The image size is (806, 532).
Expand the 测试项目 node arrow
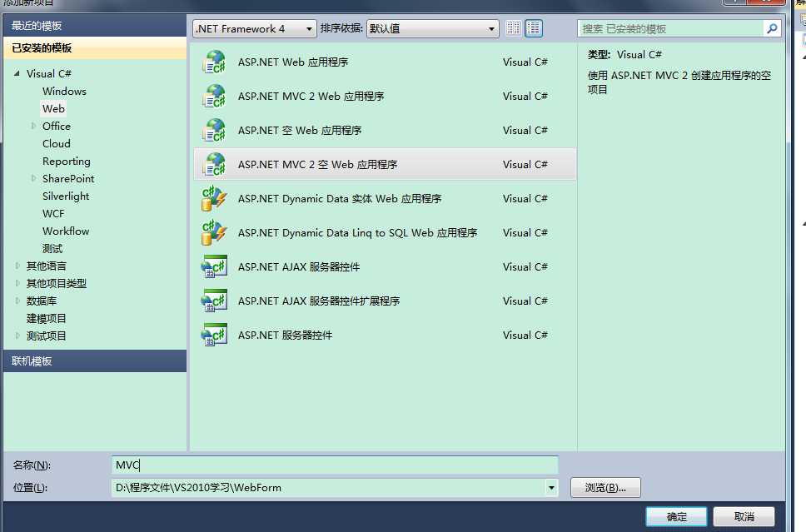tap(17, 336)
